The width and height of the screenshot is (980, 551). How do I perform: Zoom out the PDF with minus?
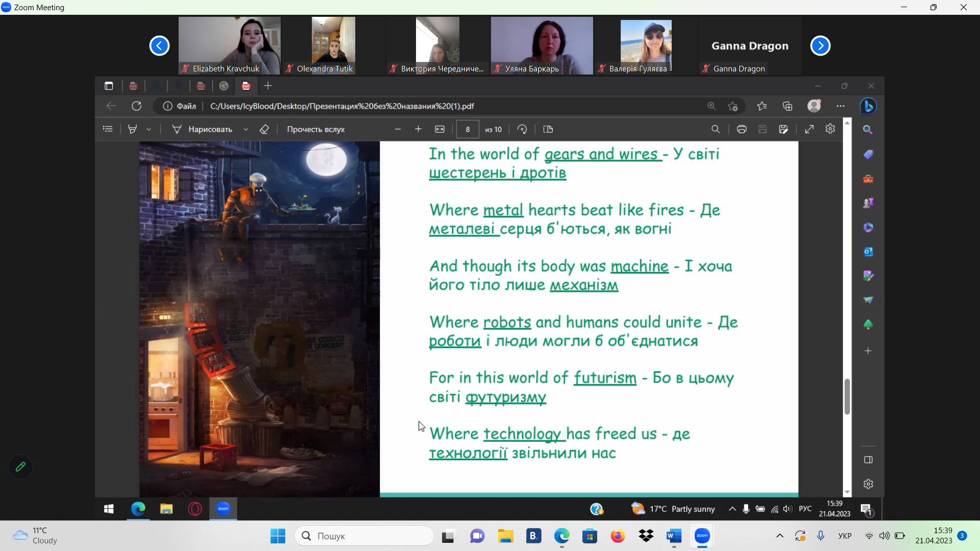click(398, 129)
